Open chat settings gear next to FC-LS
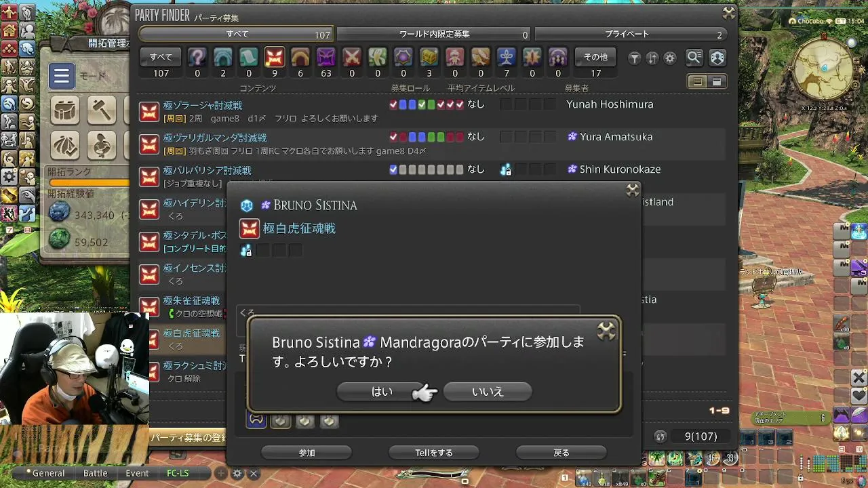This screenshot has height=488, width=868. [237, 474]
